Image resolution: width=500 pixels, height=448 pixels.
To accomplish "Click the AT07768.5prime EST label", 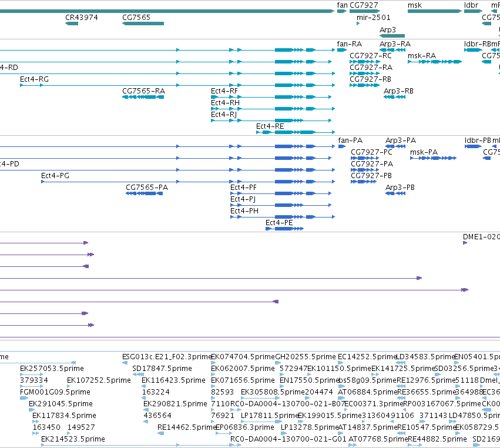I will point(378,439).
